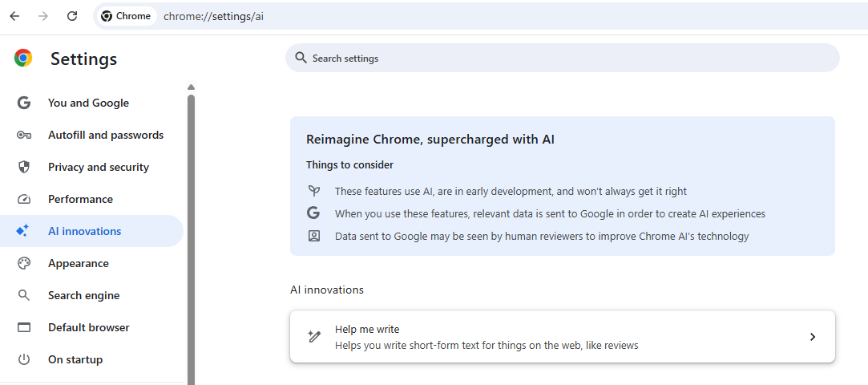Click the 'Helps you write short-form text' description

tap(486, 346)
